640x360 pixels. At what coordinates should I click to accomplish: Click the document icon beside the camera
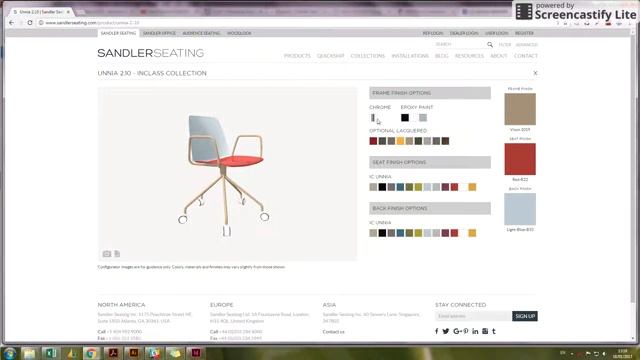(117, 254)
